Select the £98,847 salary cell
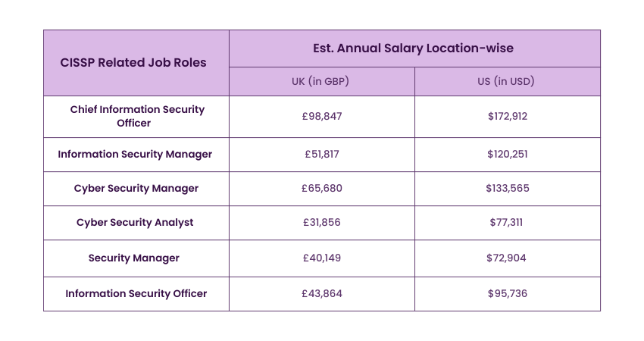The image size is (644, 341). click(x=322, y=116)
